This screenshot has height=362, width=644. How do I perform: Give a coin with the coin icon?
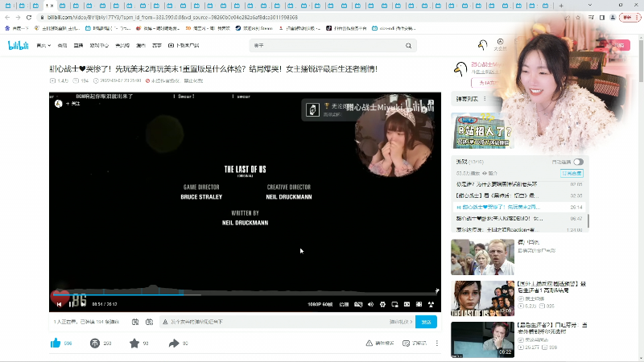pos(95,343)
